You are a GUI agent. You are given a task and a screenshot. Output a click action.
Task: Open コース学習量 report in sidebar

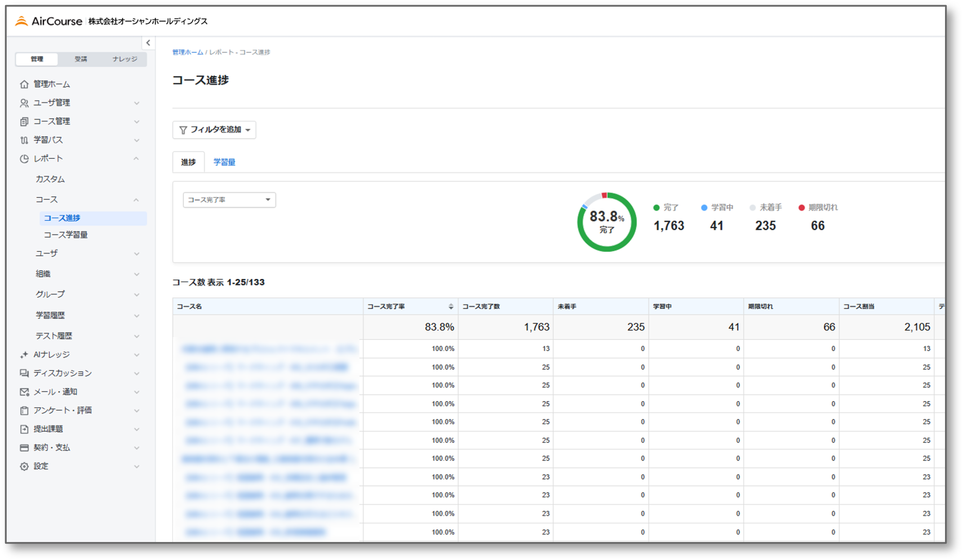pos(66,235)
